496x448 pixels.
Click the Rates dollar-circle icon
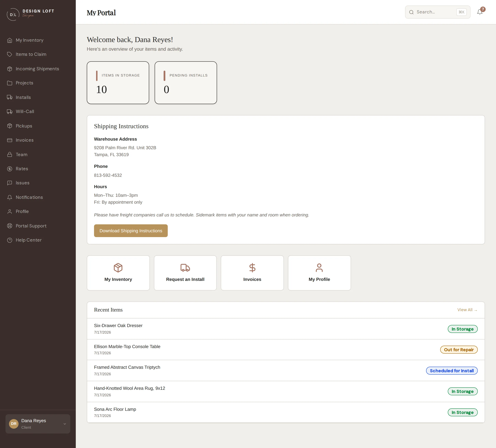point(10,169)
